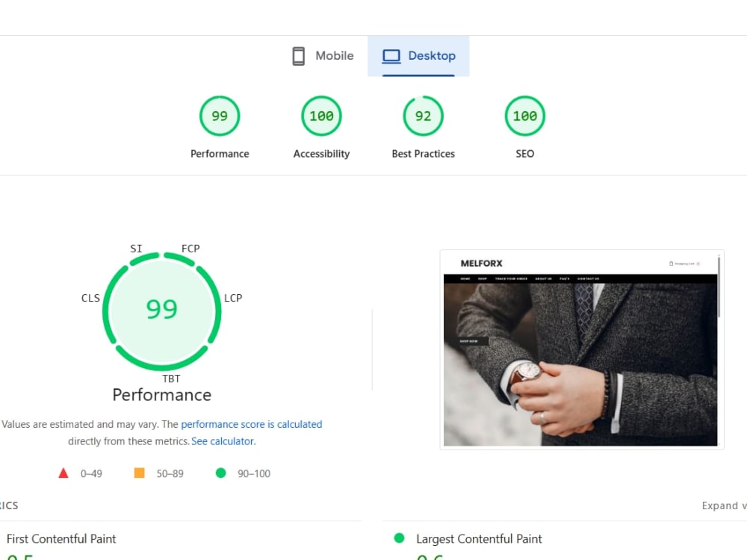Click the Performance label under the top gauges
This screenshot has width=747, height=560.
point(220,154)
